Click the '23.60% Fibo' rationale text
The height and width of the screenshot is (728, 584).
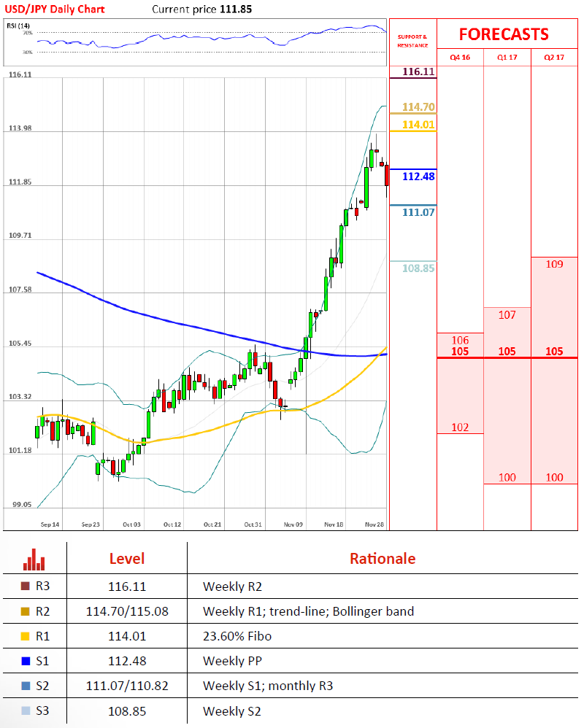pos(237,636)
